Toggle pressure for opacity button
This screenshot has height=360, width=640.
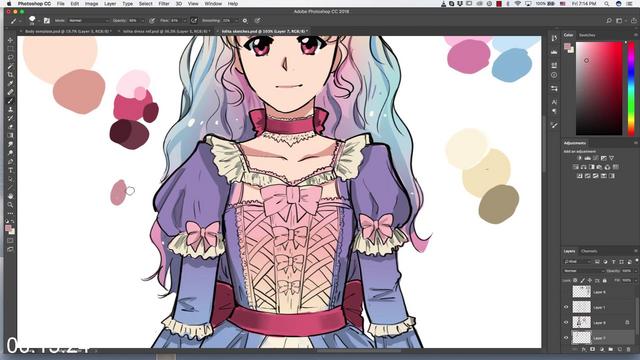[152, 20]
